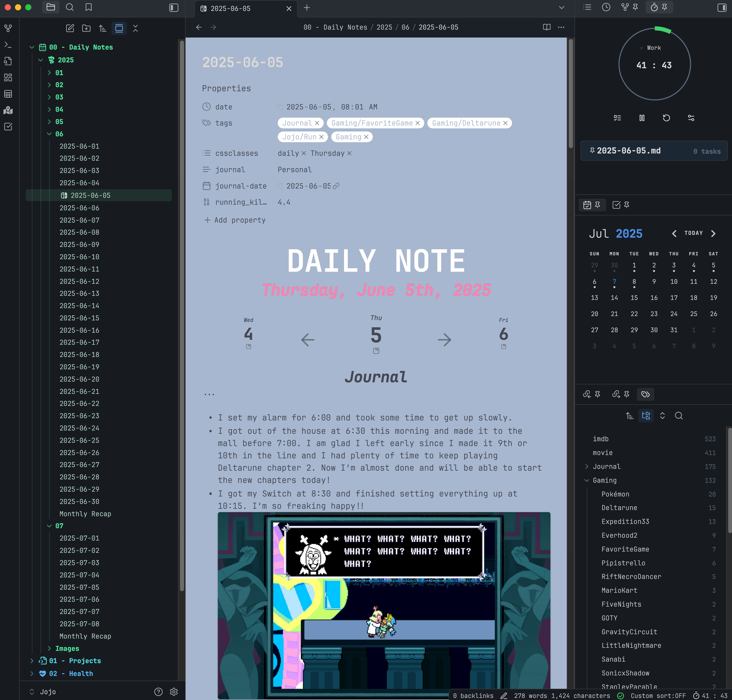732x700 pixels.
Task: Click the Add property button
Action: (235, 220)
